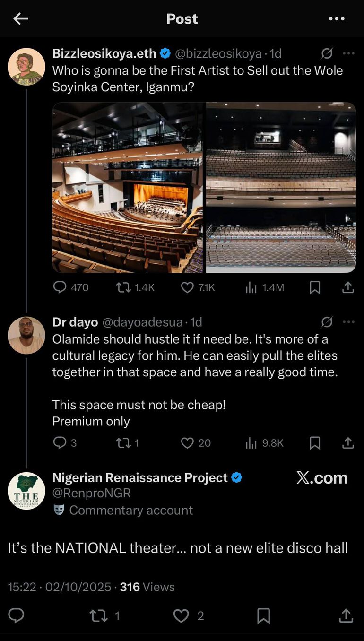Click the Grok icon on Dr dayo's reply

tap(327, 322)
